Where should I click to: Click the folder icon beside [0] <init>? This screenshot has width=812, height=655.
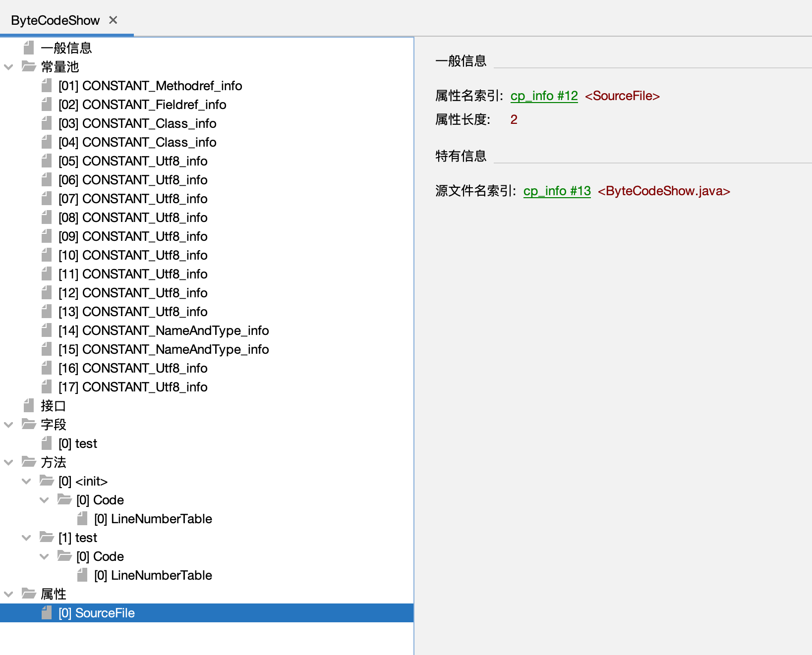pos(47,481)
